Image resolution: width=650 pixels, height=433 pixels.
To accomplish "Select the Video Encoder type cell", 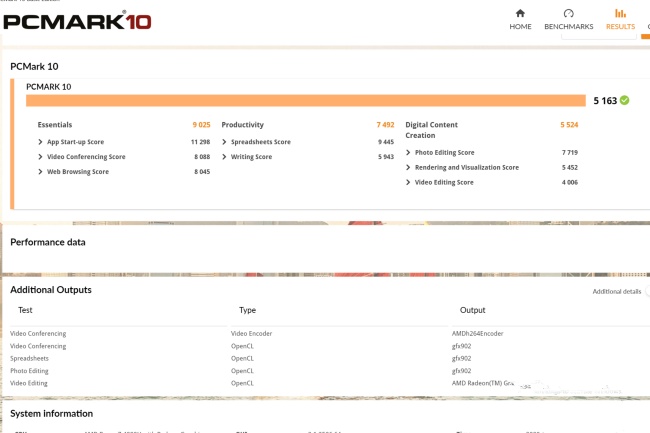I will point(251,334).
